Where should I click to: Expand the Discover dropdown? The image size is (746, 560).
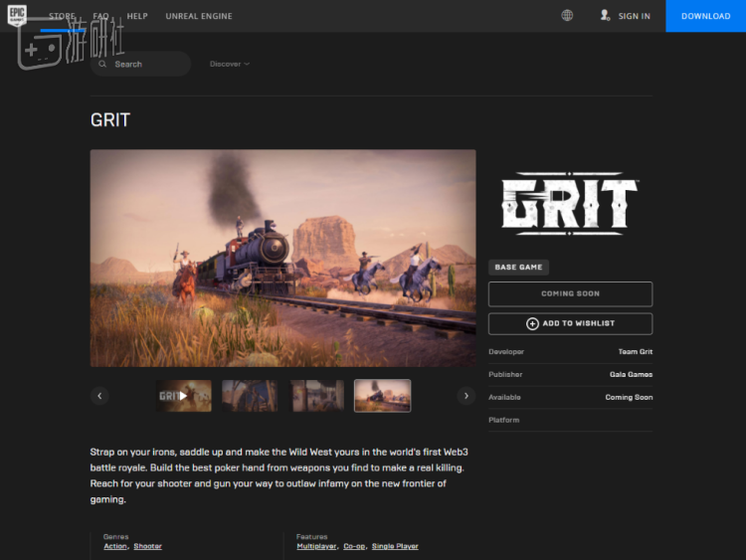tap(230, 64)
